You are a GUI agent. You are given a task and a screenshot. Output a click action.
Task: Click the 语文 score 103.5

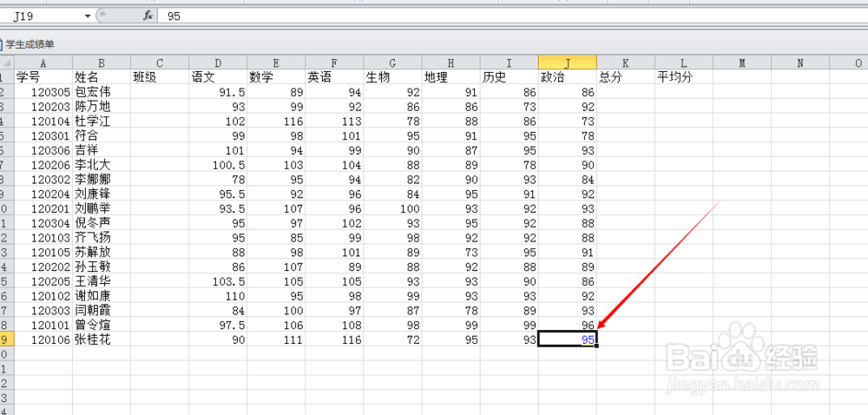coord(218,281)
